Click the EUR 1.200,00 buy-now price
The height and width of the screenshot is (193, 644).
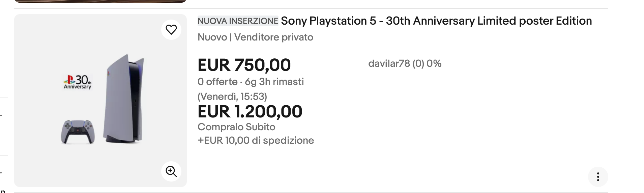click(x=250, y=112)
